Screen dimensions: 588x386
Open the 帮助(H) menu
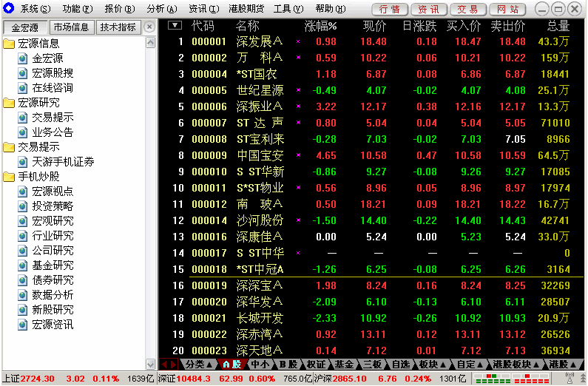pos(331,8)
